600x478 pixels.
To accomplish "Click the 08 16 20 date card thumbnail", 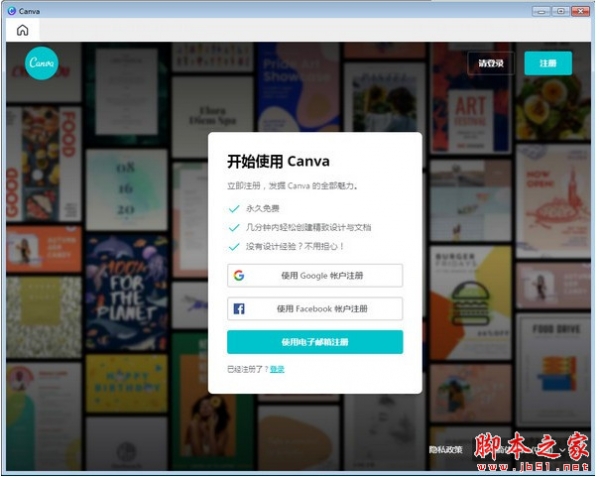I will [x=127, y=189].
